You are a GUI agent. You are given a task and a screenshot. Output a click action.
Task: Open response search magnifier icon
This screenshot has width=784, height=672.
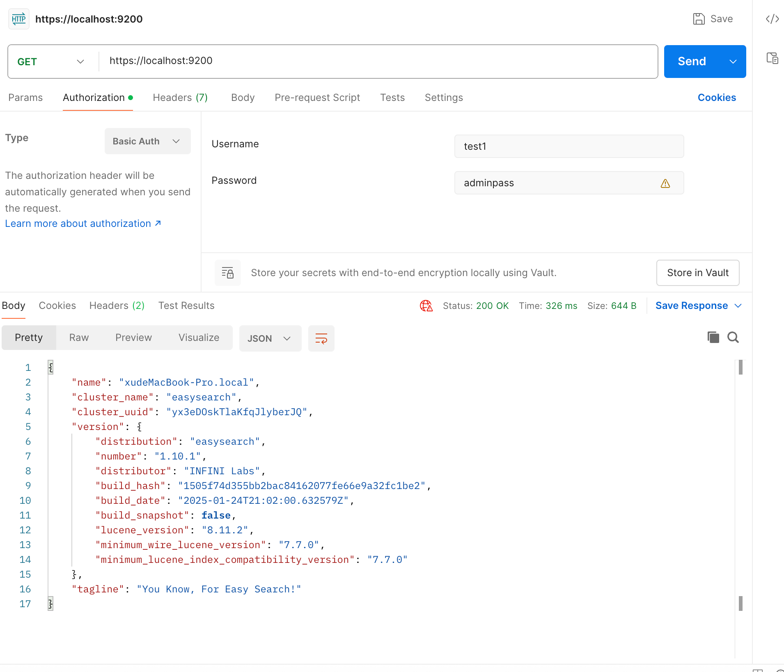click(x=733, y=337)
